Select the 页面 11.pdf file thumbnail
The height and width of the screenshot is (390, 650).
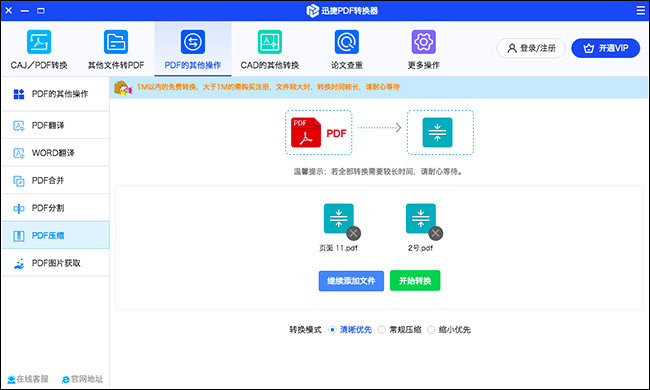click(x=339, y=218)
